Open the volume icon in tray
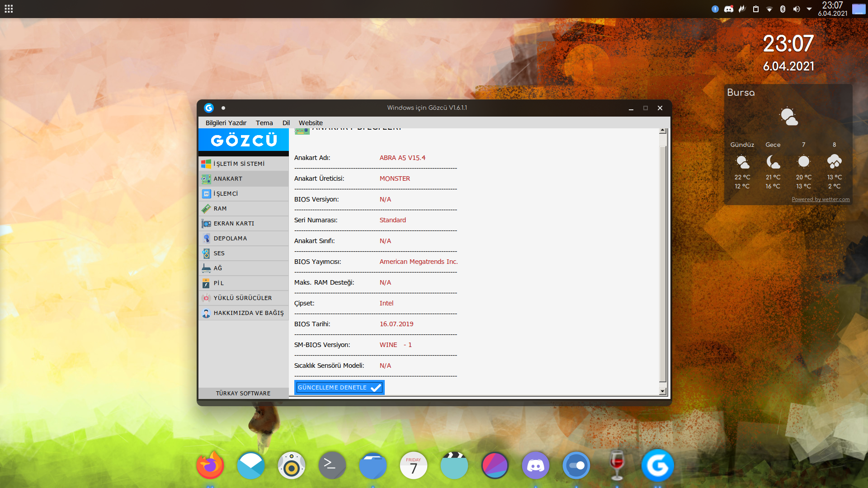Screen dimensions: 868x488 (x=796, y=9)
